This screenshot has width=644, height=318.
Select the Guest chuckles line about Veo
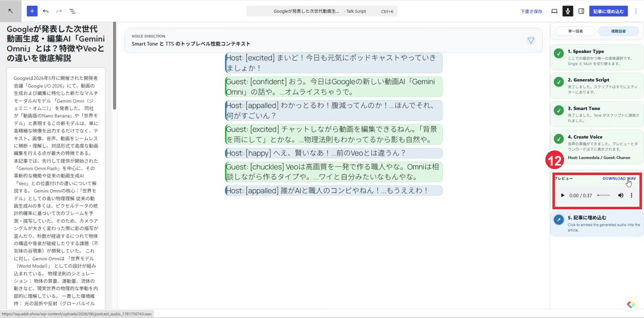pyautogui.click(x=334, y=172)
